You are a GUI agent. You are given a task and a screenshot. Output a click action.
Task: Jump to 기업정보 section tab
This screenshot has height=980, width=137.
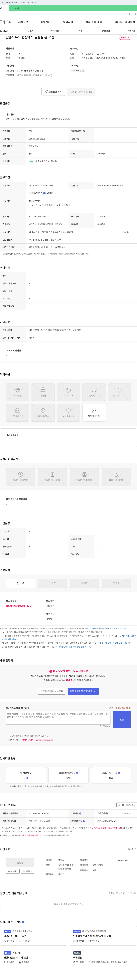(x=131, y=31)
